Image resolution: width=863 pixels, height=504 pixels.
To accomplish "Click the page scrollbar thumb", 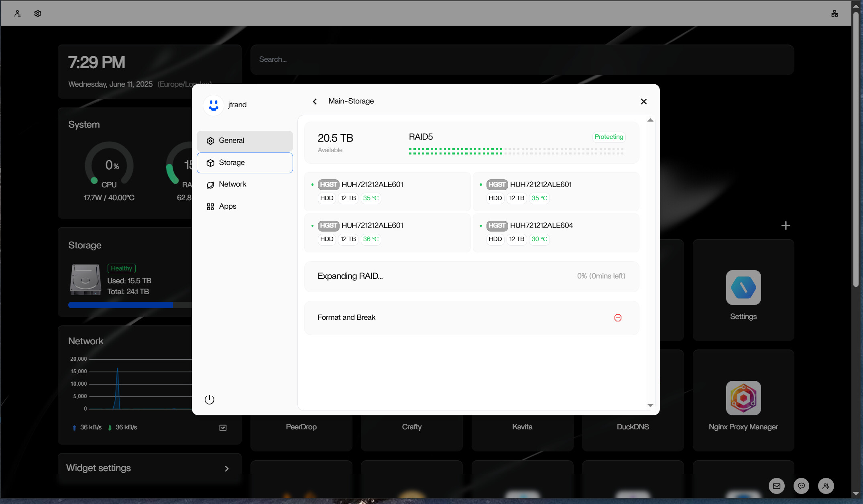I will click(856, 148).
